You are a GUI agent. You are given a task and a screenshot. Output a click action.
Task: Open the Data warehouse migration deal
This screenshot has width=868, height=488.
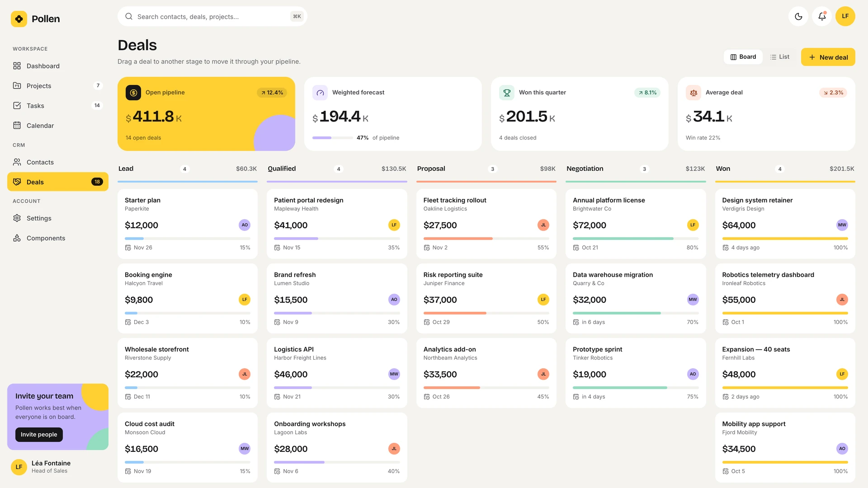[636, 298]
